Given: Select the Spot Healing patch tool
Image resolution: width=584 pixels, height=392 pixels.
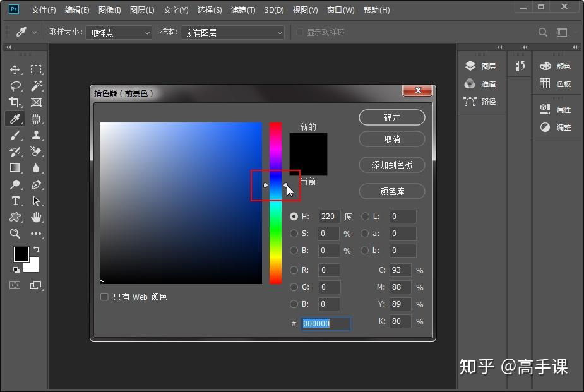Looking at the screenshot, I should (36, 119).
